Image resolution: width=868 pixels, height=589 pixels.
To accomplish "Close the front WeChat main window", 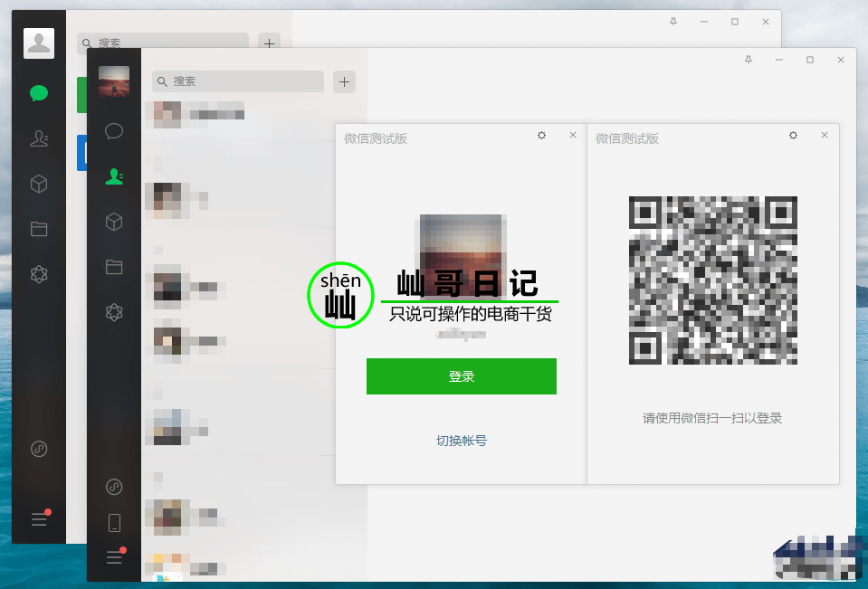I will [x=840, y=60].
